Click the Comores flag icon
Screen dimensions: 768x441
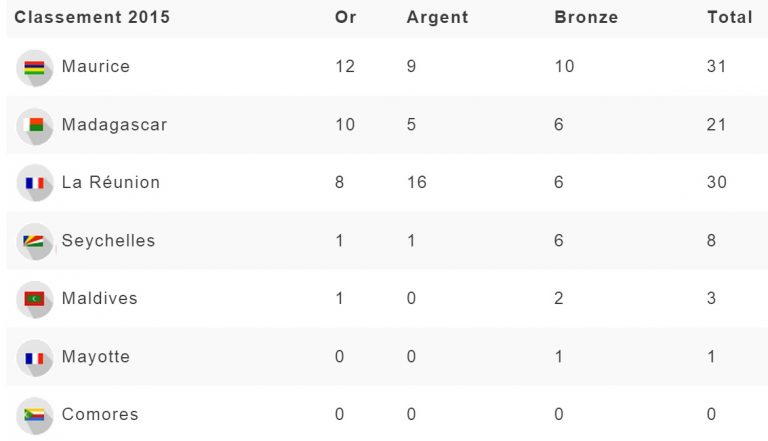[x=35, y=415]
